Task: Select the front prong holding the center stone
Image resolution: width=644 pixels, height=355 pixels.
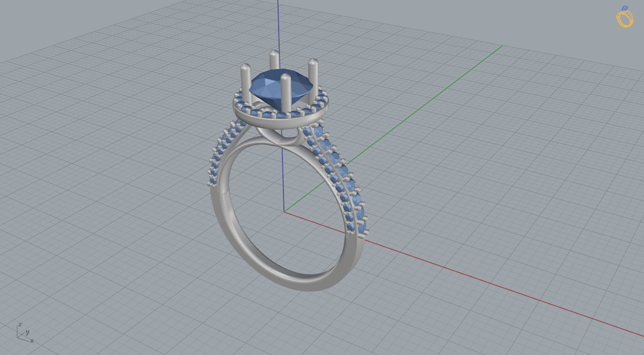Action: point(286,92)
